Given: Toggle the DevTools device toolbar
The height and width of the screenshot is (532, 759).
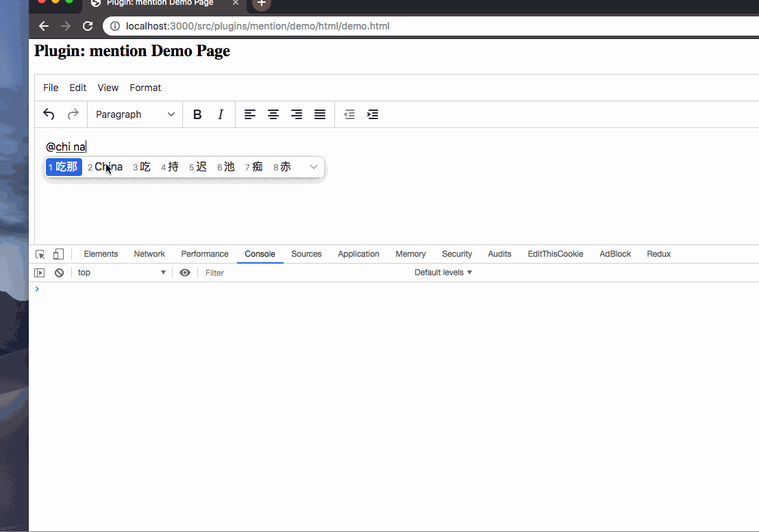Looking at the screenshot, I should click(58, 254).
